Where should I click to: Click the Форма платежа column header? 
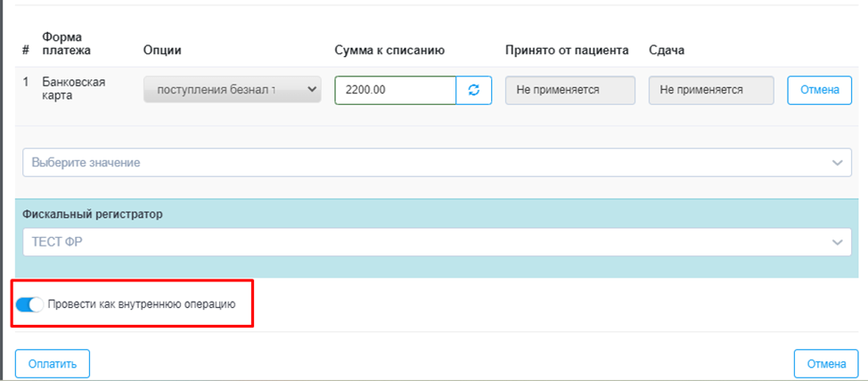click(x=67, y=44)
